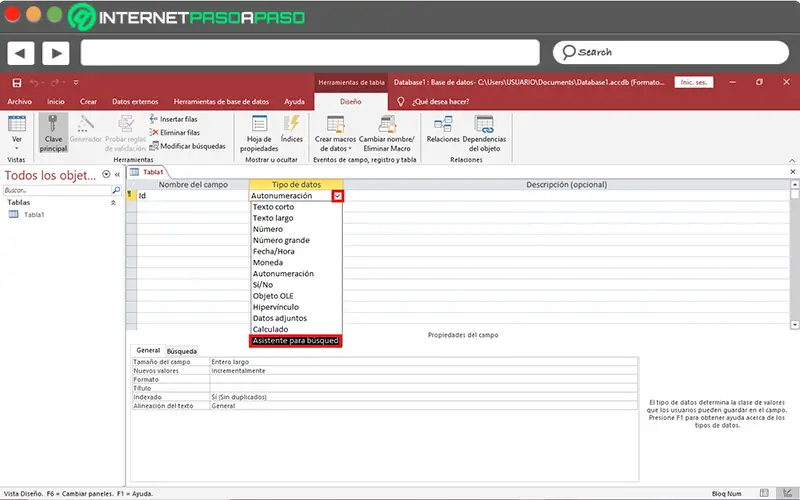This screenshot has height=500, width=800.
Task: Choose Número grande data type
Action: pos(281,240)
